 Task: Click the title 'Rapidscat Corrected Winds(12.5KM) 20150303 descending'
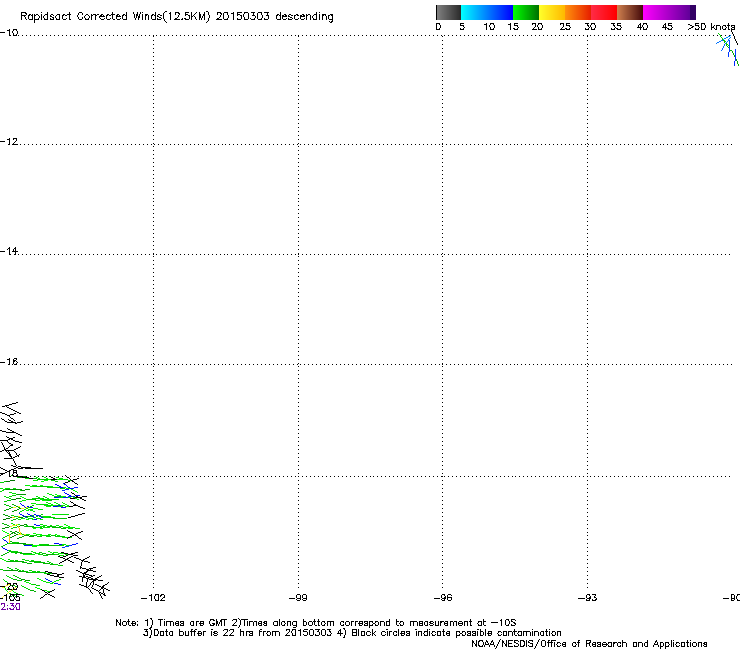point(177,16)
